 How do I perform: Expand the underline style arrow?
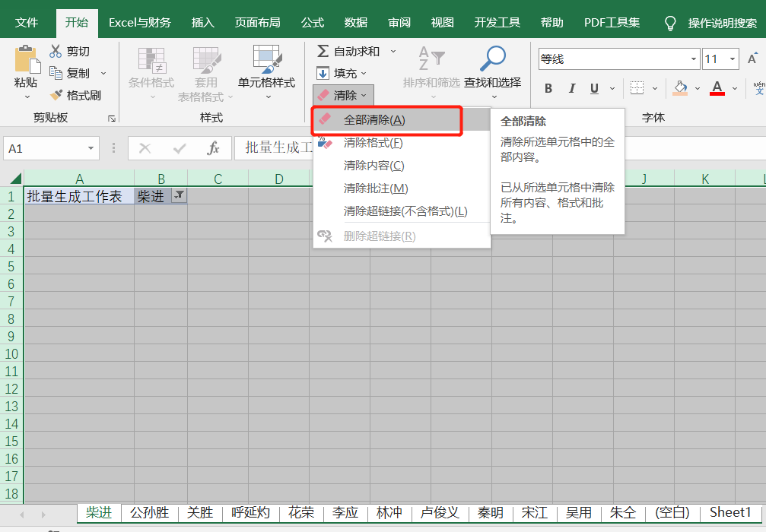coord(612,88)
